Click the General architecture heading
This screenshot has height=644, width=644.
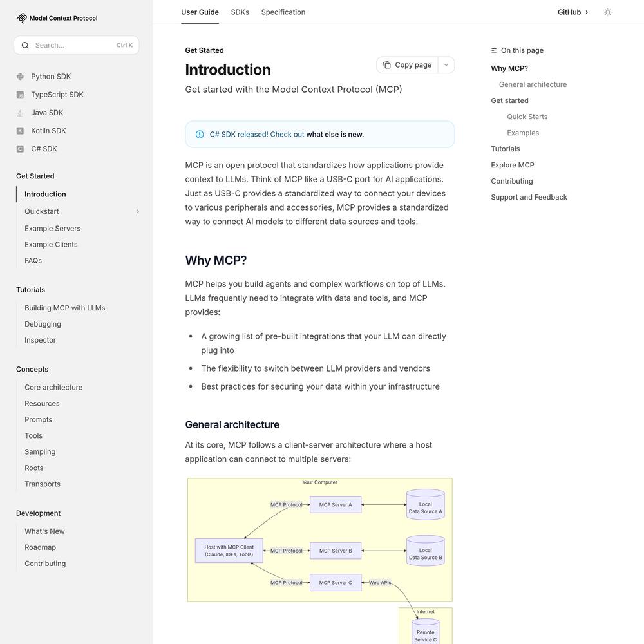pos(232,424)
